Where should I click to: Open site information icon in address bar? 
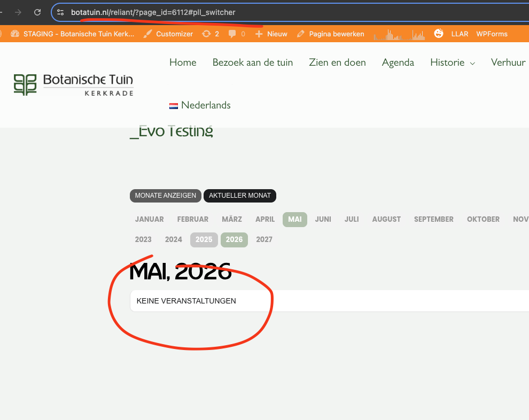coord(60,12)
